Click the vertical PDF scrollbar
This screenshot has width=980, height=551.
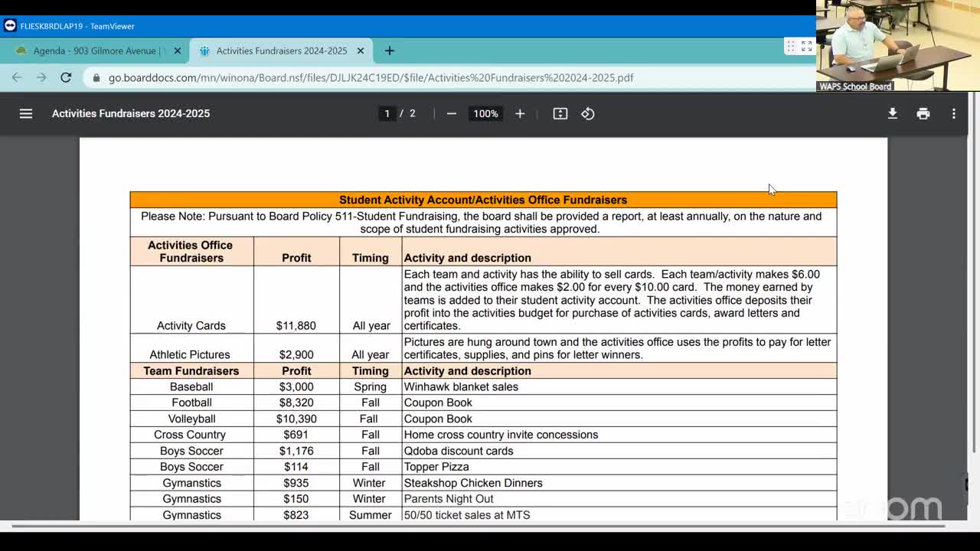974,291
